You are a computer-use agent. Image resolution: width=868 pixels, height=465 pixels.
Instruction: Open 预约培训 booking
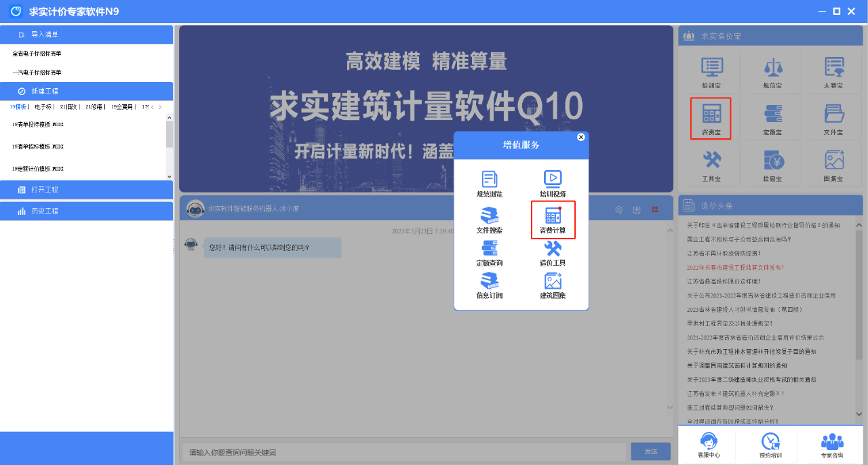coord(770,446)
